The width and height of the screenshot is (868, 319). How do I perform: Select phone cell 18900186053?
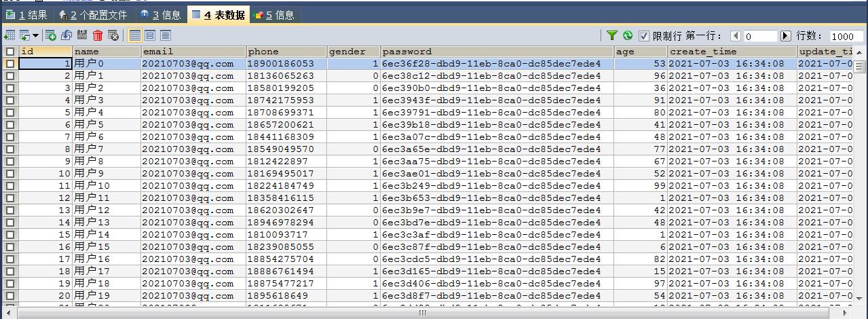pos(286,64)
